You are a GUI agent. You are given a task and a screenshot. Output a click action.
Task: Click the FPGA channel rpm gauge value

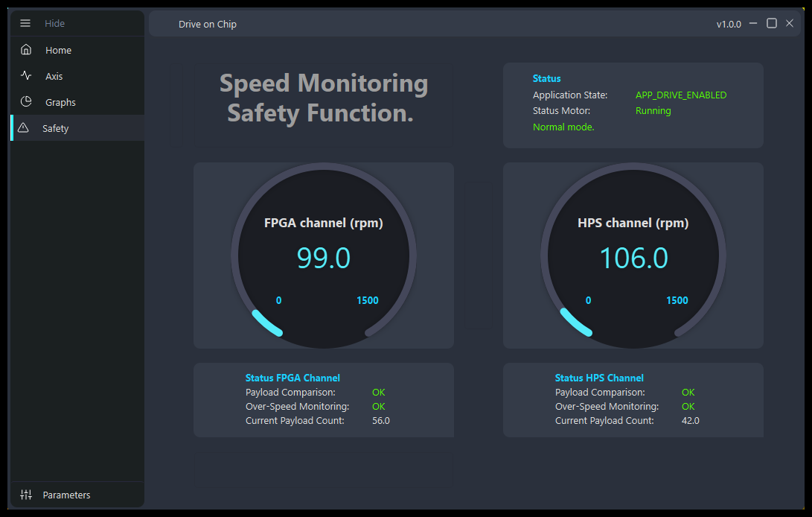323,258
